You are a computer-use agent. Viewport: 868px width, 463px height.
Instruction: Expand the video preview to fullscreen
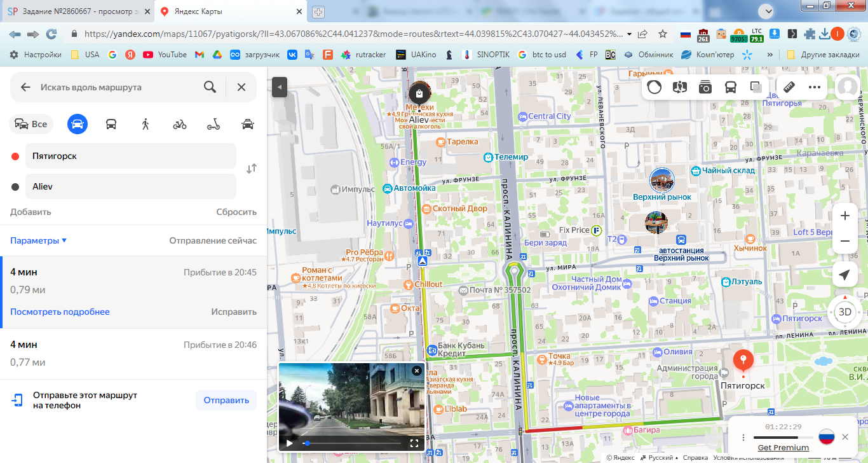point(414,443)
